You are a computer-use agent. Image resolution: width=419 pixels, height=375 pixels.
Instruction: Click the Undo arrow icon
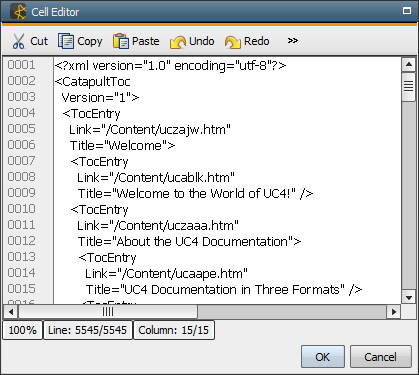(178, 42)
